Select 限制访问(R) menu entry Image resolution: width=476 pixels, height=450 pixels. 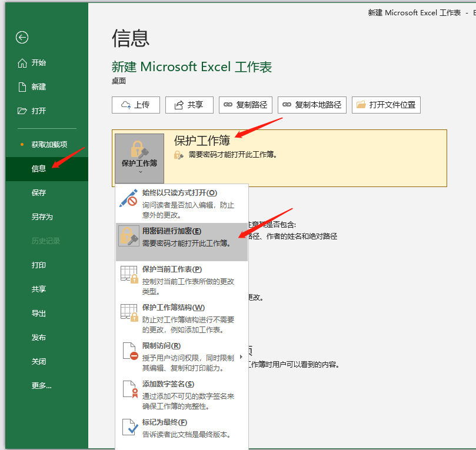182,356
